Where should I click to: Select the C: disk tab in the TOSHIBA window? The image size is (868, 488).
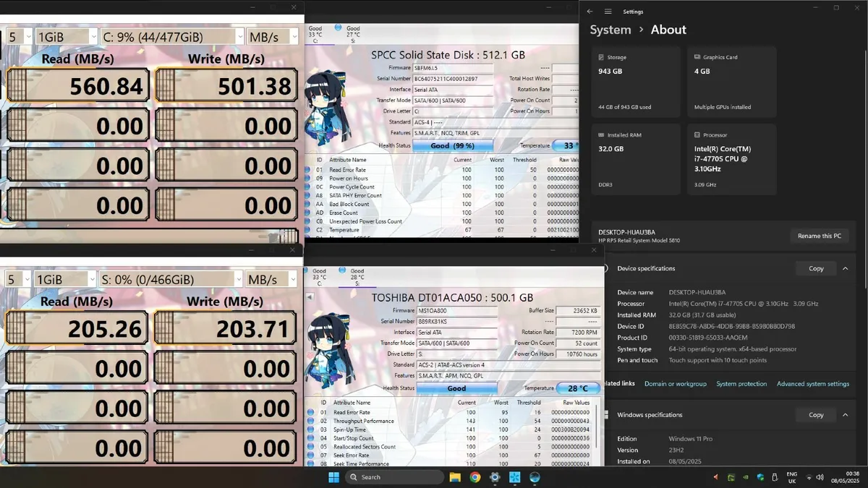point(319,277)
